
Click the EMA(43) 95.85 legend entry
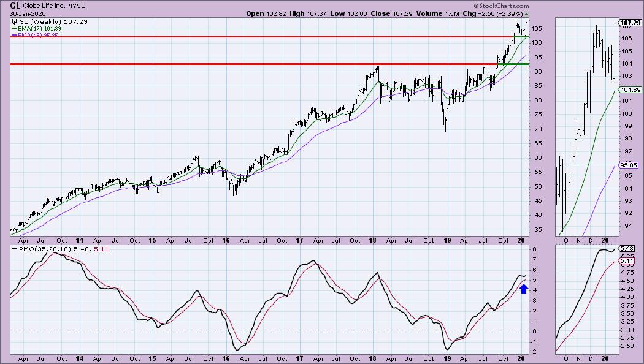(38, 36)
